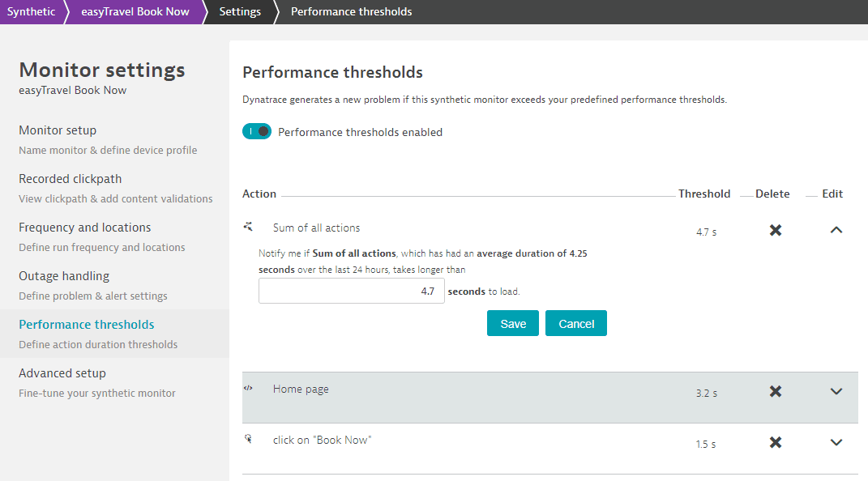This screenshot has width=868, height=481.
Task: Go to the Synthetic breadcrumb
Action: pyautogui.click(x=31, y=11)
